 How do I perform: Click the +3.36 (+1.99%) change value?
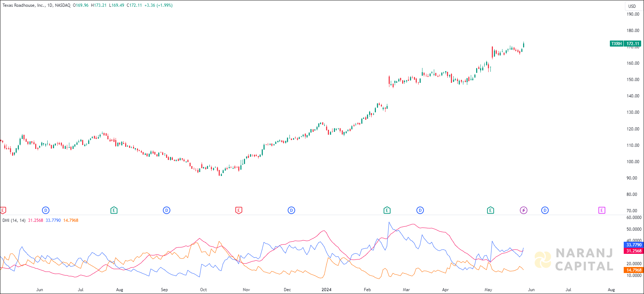tap(159, 5)
